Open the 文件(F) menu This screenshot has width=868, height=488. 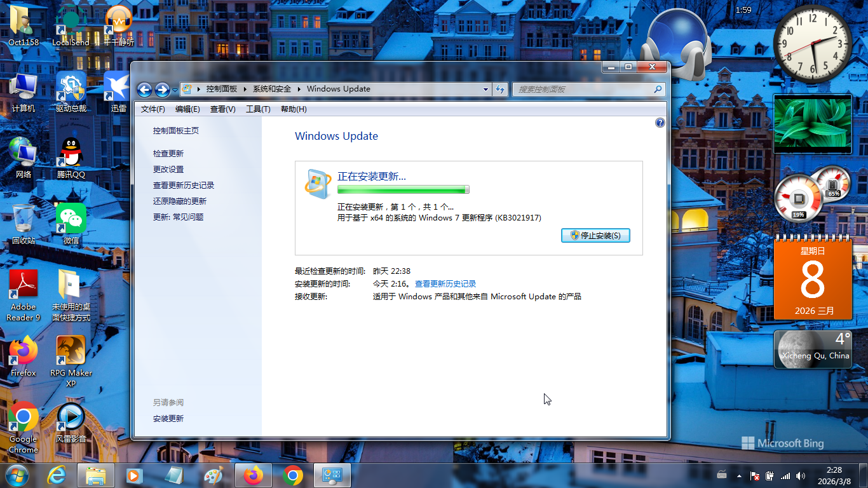tap(153, 109)
